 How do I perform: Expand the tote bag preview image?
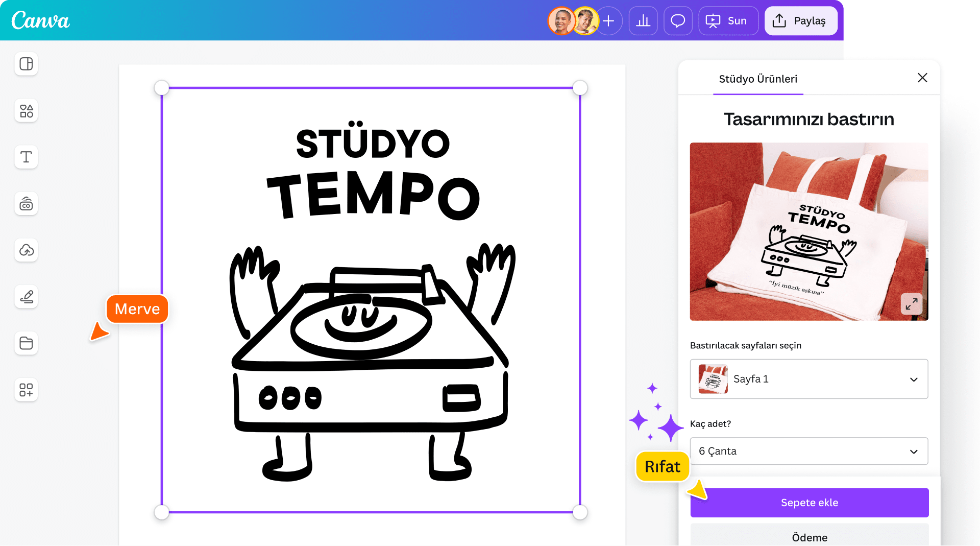911,304
